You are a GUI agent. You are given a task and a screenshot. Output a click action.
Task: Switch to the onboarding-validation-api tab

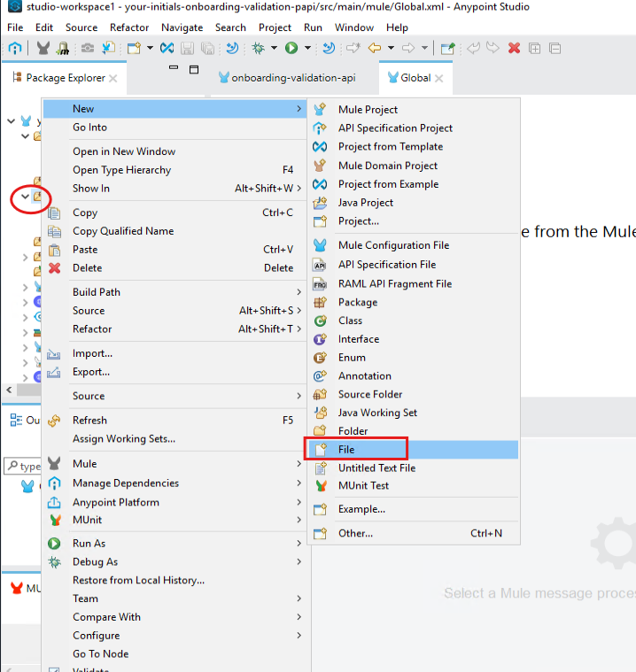(292, 78)
